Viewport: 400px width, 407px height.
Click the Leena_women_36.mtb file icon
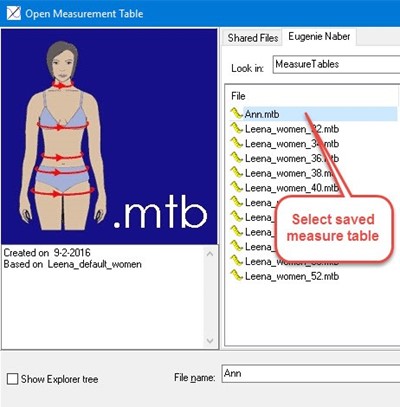236,158
